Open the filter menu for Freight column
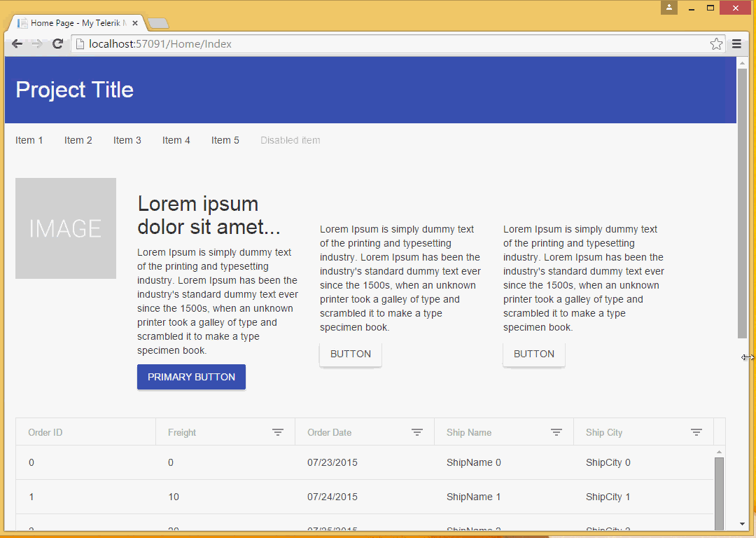The image size is (756, 538). click(279, 432)
